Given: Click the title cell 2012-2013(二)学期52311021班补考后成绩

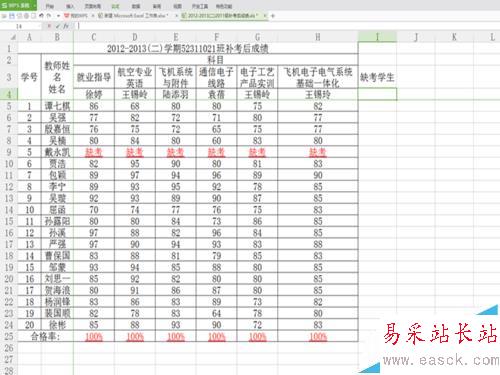Looking at the screenshot, I should 188,49.
